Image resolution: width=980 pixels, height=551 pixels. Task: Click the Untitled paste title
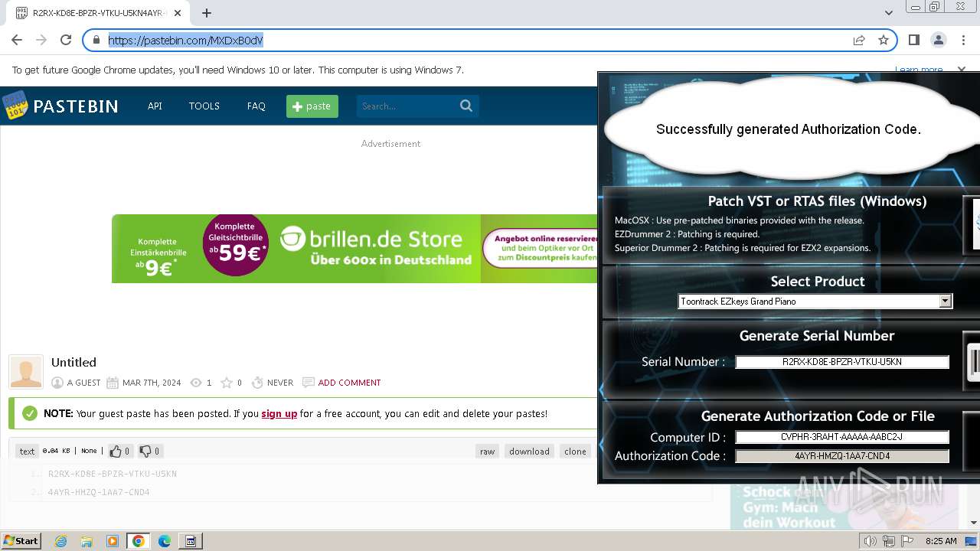(73, 362)
